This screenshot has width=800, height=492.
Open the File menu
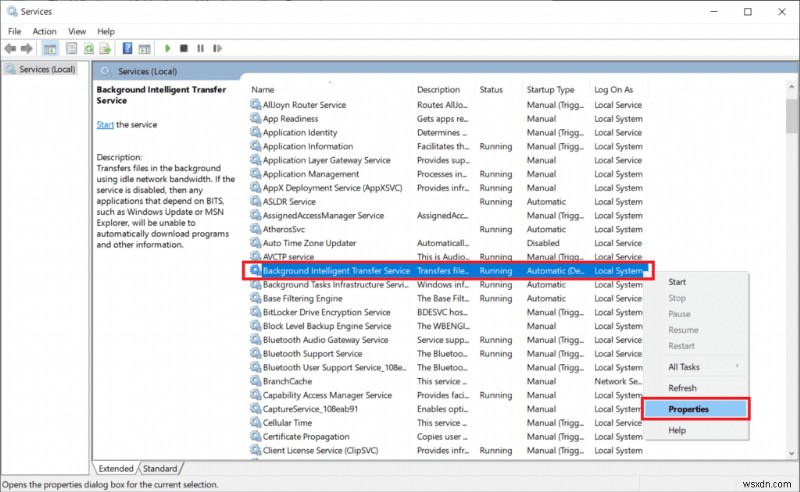(14, 31)
